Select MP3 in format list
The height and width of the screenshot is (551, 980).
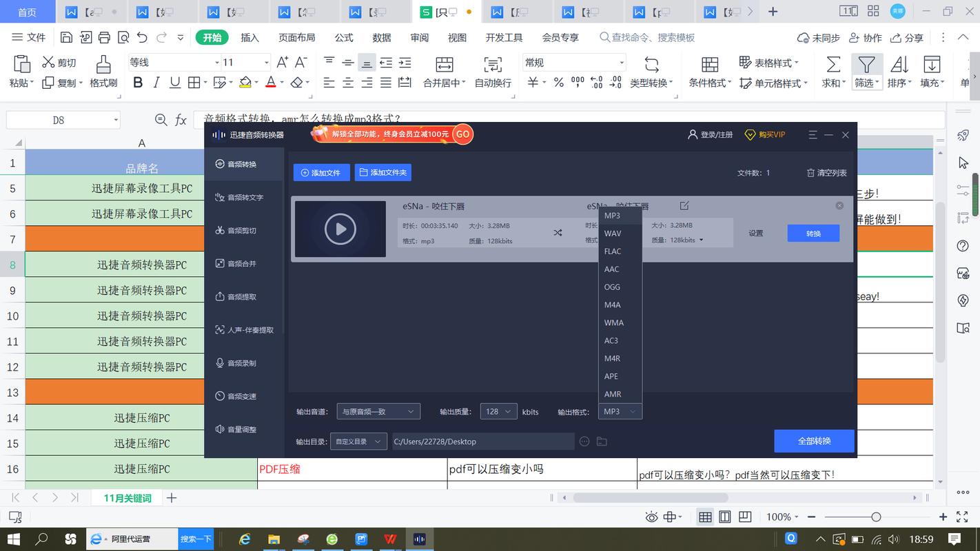coord(620,216)
